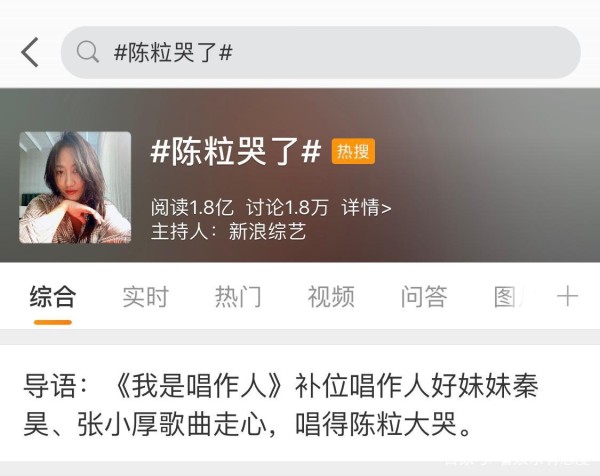The width and height of the screenshot is (600, 476).
Task: Tap the search magnifier icon
Action: click(x=88, y=52)
